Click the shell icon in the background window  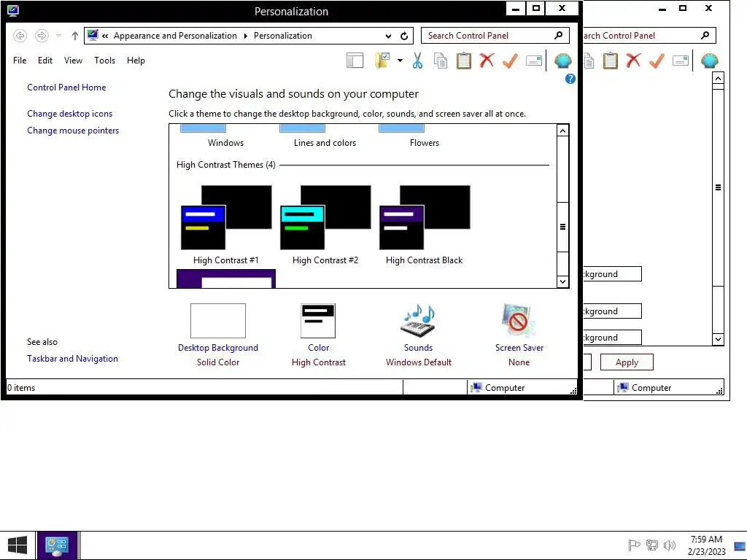(x=709, y=61)
